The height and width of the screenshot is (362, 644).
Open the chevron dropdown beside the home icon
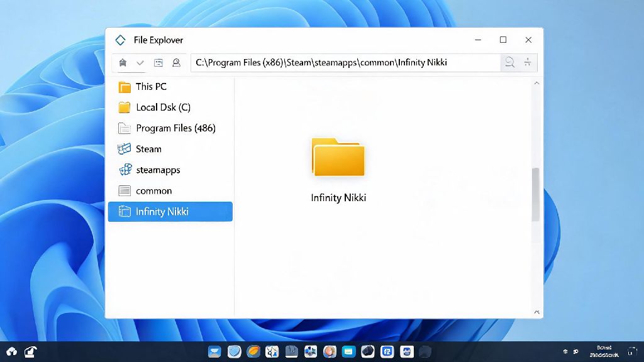pyautogui.click(x=140, y=63)
